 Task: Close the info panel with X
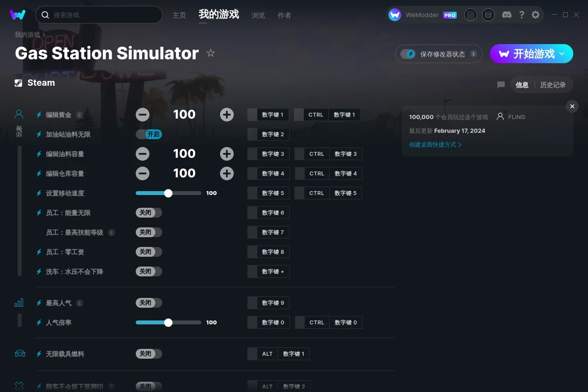pos(572,106)
